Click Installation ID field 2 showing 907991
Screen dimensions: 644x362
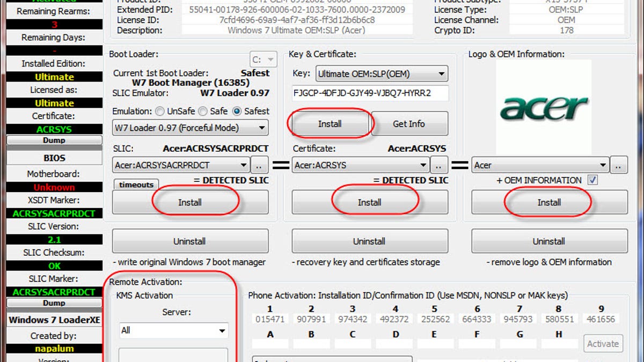311,319
